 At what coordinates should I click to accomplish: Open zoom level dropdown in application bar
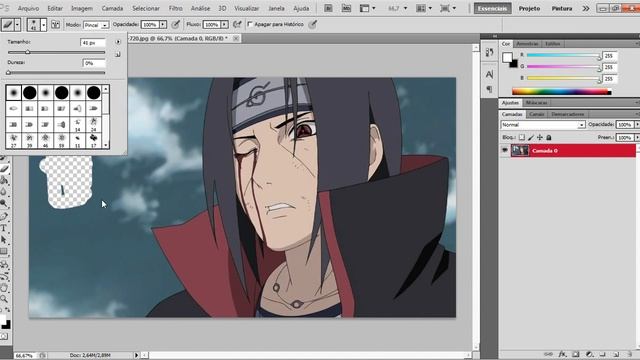[x=405, y=8]
